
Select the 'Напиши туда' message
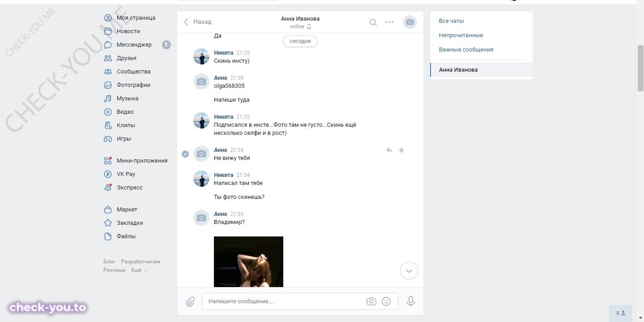232,100
